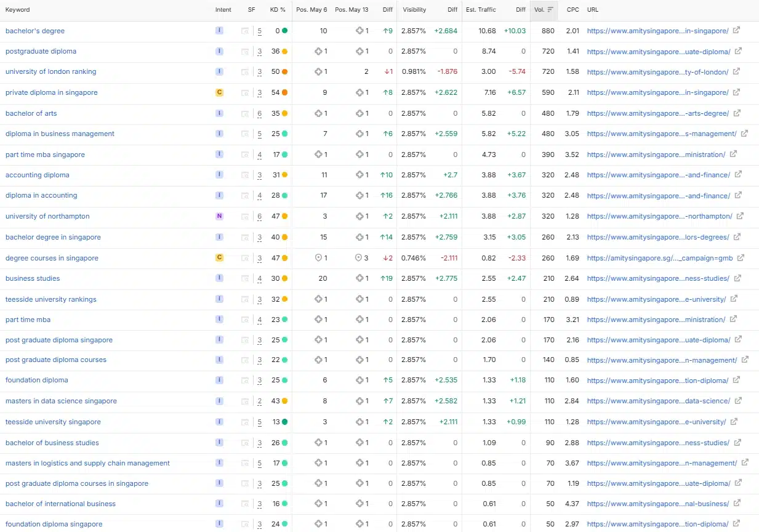The width and height of the screenshot is (759, 532).
Task: Click SERP features count 6 for bachelor of arts
Action: [260, 113]
